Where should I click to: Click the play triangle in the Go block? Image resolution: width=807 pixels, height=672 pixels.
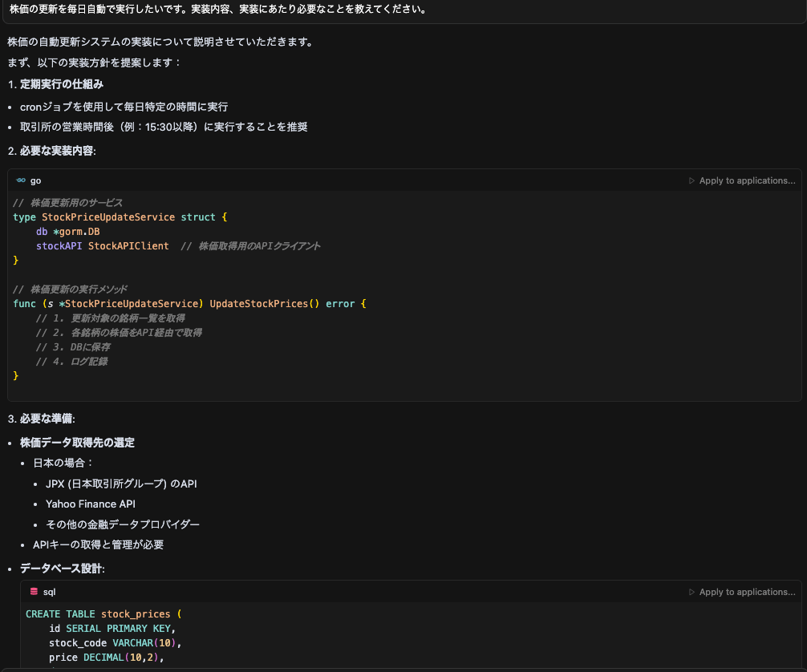691,181
